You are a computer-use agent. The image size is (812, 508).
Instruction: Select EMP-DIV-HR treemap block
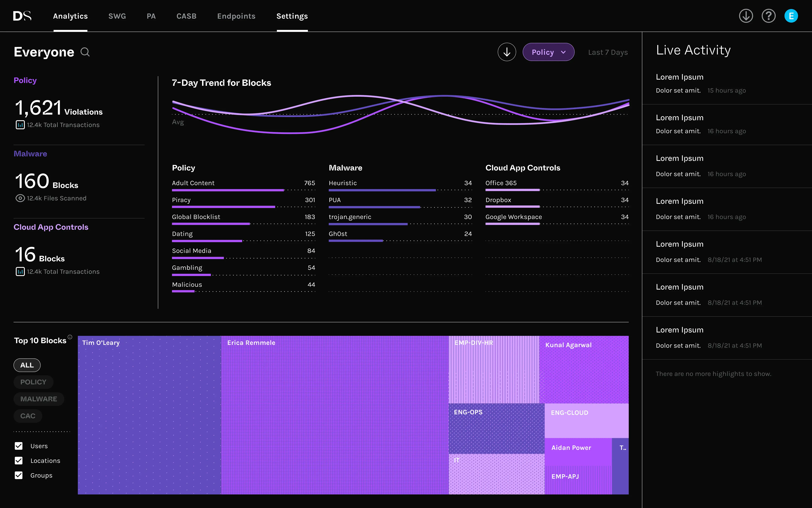click(494, 370)
